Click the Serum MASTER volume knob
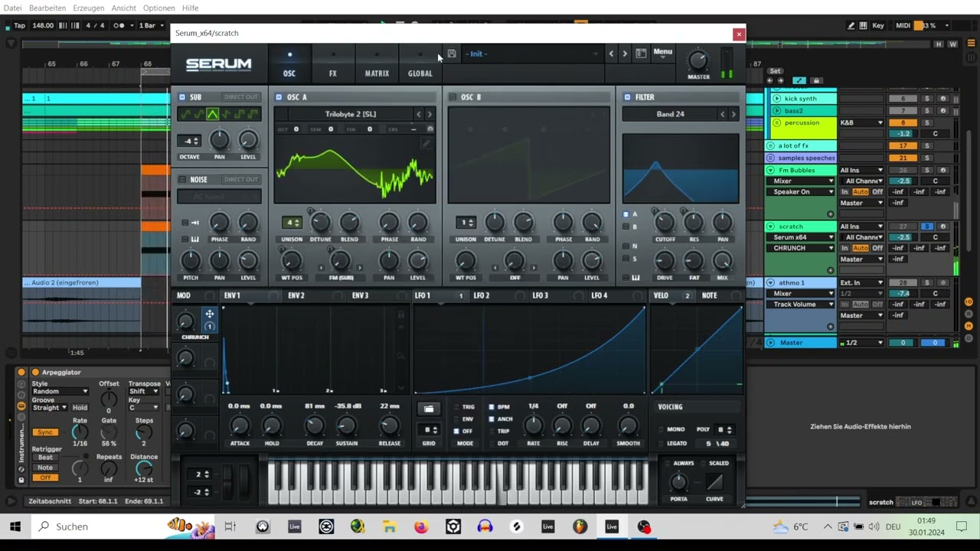 [x=698, y=60]
